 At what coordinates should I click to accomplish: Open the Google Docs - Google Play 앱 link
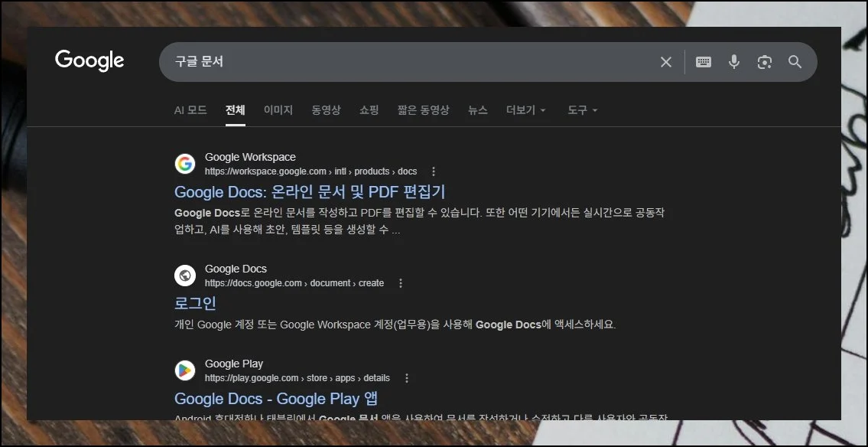coord(276,399)
